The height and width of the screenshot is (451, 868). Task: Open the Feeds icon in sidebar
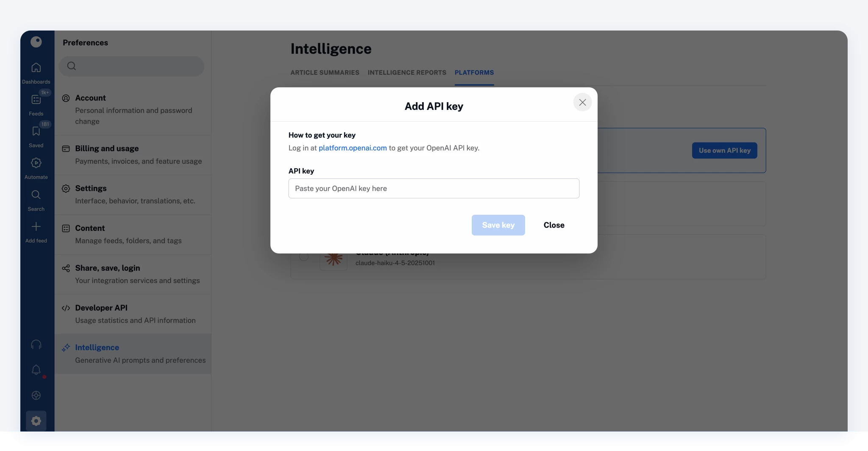pos(36,100)
